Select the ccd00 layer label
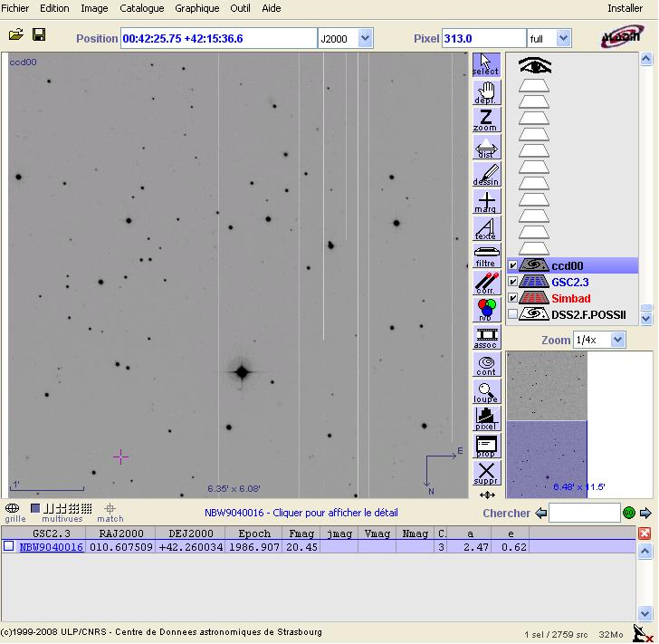 (x=568, y=266)
